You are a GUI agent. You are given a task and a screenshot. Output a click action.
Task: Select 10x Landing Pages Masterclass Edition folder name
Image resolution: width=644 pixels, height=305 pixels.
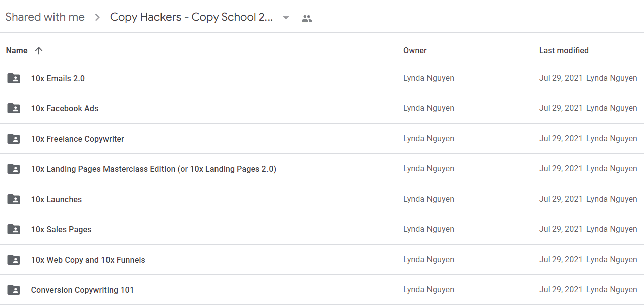click(x=153, y=169)
